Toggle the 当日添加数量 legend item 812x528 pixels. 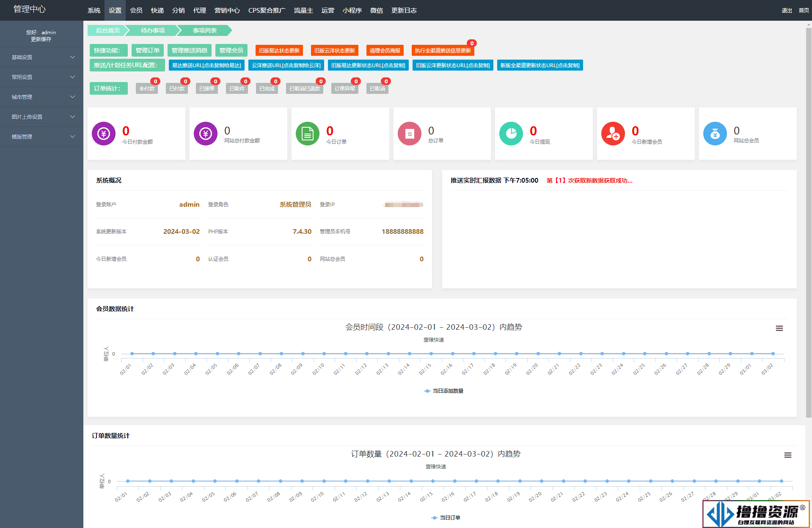443,391
